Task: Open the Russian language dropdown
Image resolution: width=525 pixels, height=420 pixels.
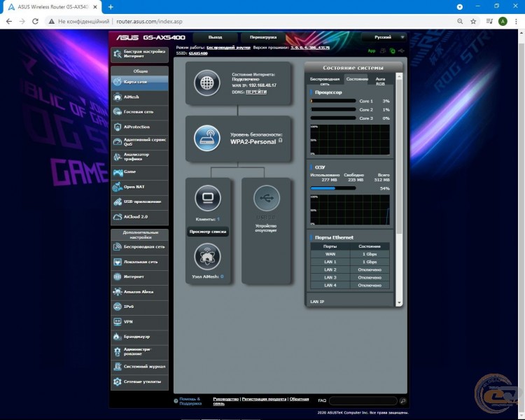Action: point(384,37)
